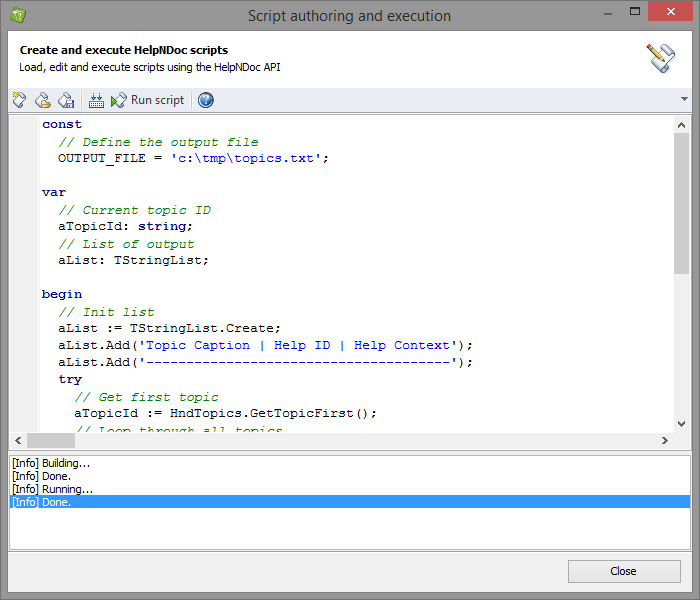
Task: Click the '// Define the output file' comment
Action: click(158, 142)
